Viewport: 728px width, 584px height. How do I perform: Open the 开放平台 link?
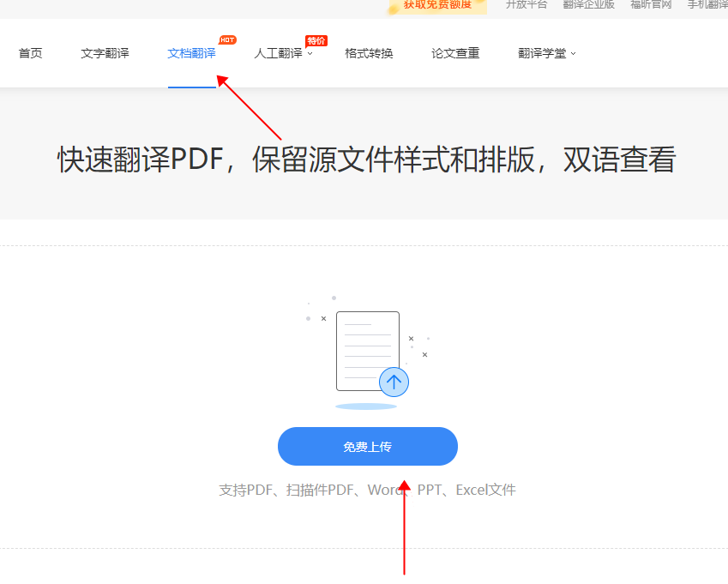526,4
